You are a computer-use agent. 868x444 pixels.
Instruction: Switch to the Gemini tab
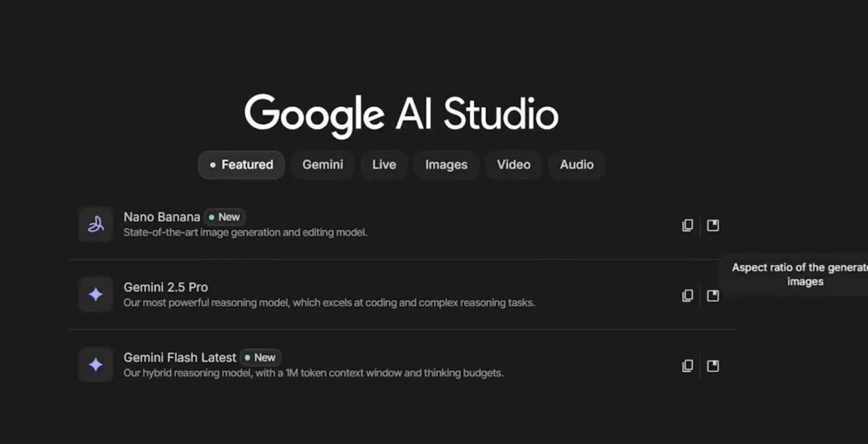click(x=323, y=165)
